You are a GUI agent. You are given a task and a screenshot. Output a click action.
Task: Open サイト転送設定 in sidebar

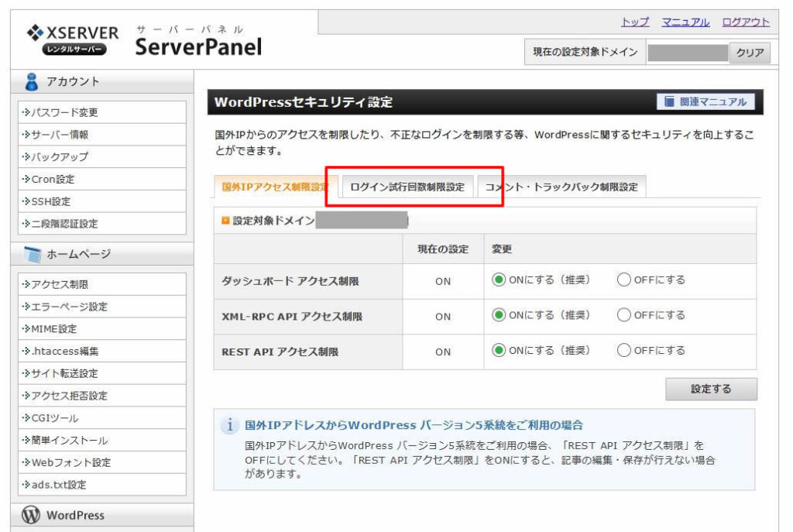coord(102,373)
